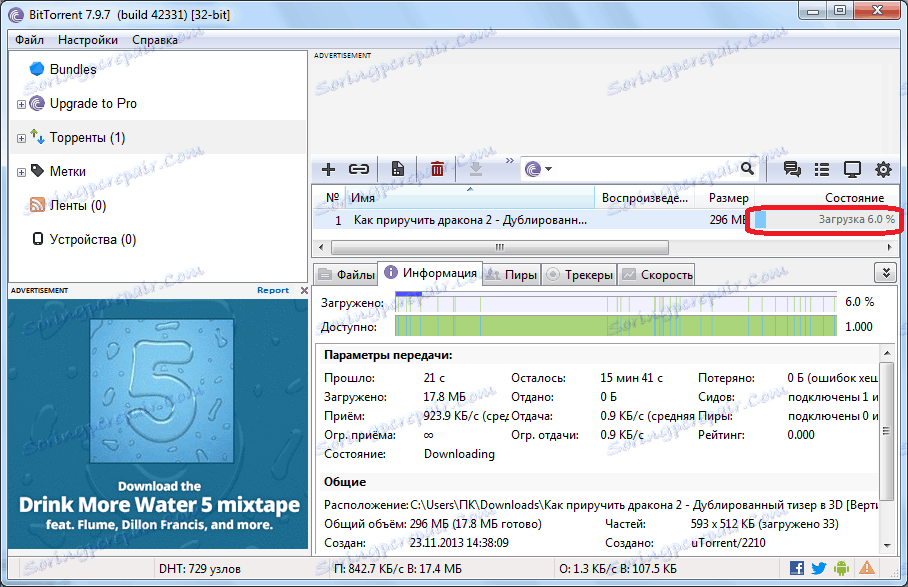This screenshot has width=908, height=587.
Task: Click the Android status bar icon
Action: (x=841, y=568)
